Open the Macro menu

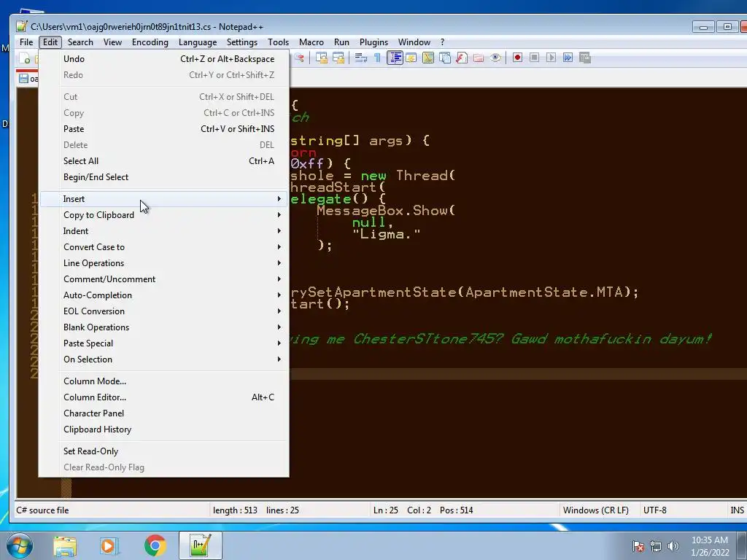tap(311, 42)
